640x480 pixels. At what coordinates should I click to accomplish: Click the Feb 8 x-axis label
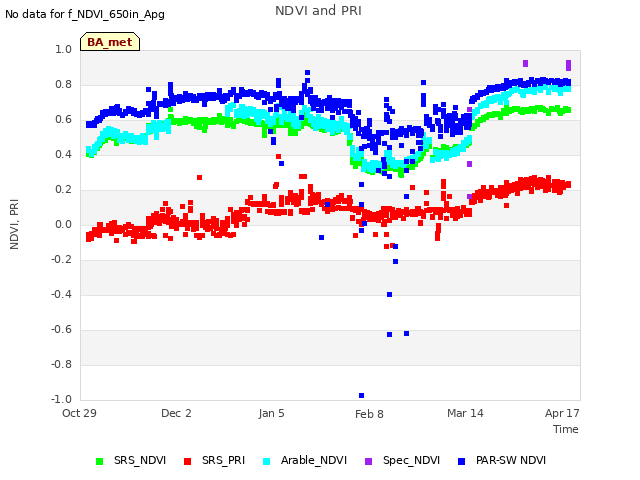pos(369,414)
